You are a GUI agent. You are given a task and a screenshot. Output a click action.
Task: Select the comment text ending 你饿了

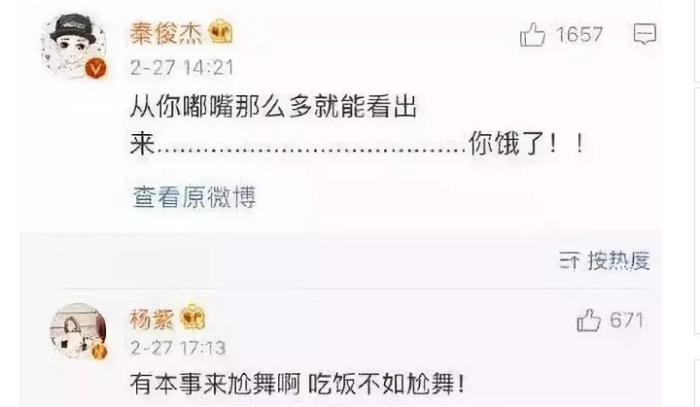coord(357,126)
